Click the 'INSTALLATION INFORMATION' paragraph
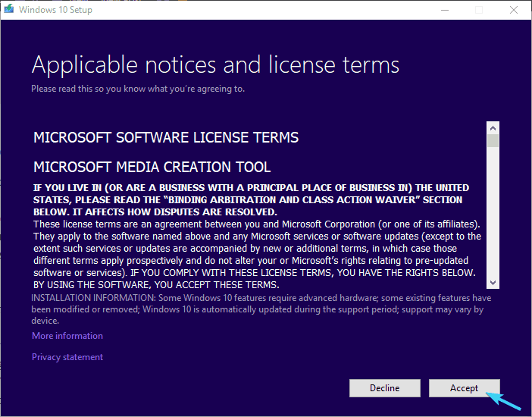This screenshot has height=417, width=532. pos(261,309)
